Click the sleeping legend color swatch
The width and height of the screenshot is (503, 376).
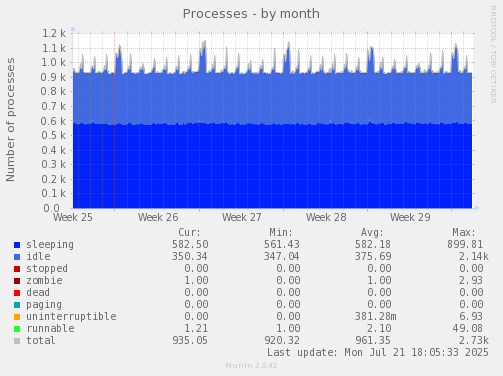tap(17, 245)
